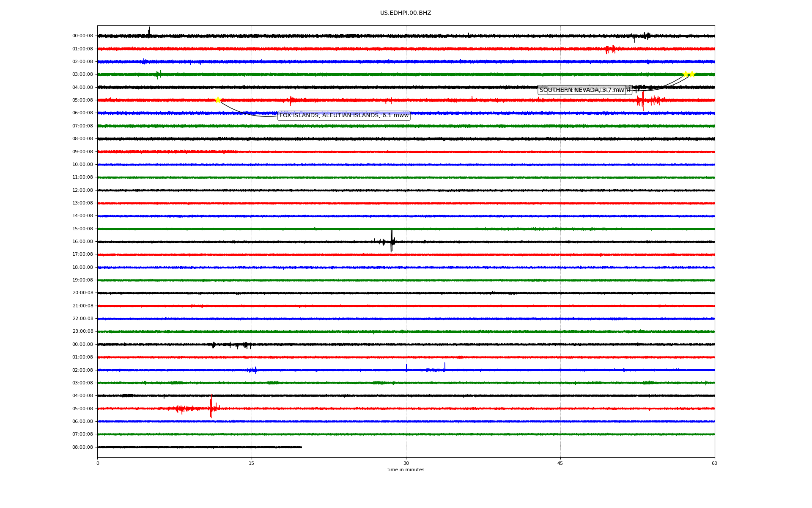Click the FOX ISLANDS, ALEUTIAN ISLANDS 6.1 label

pyautogui.click(x=344, y=116)
